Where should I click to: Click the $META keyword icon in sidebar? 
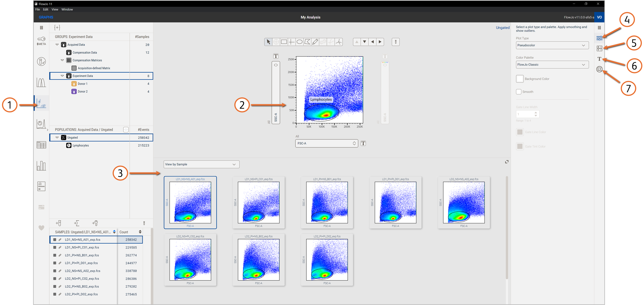pyautogui.click(x=41, y=40)
